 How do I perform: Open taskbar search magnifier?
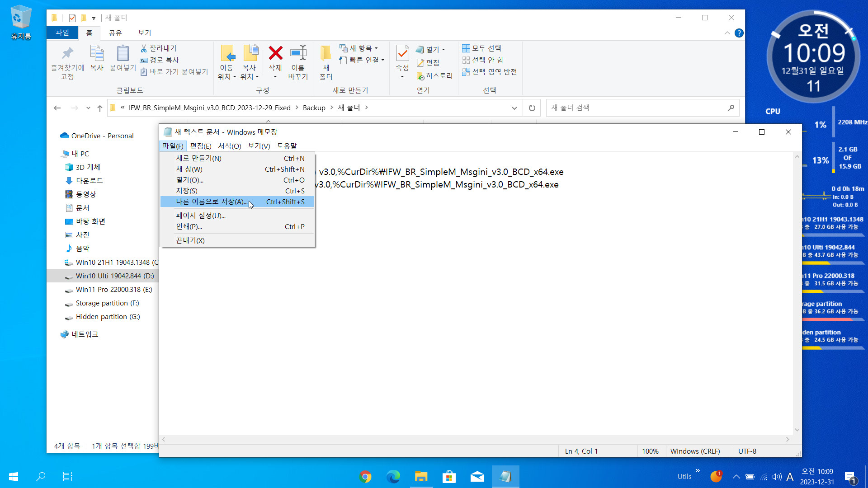tap(41, 477)
